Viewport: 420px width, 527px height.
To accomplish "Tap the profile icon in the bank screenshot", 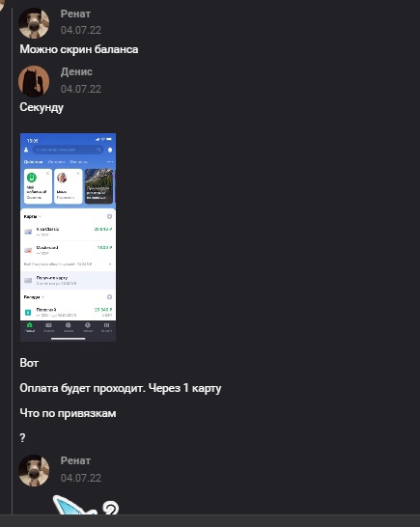I will (x=26, y=150).
